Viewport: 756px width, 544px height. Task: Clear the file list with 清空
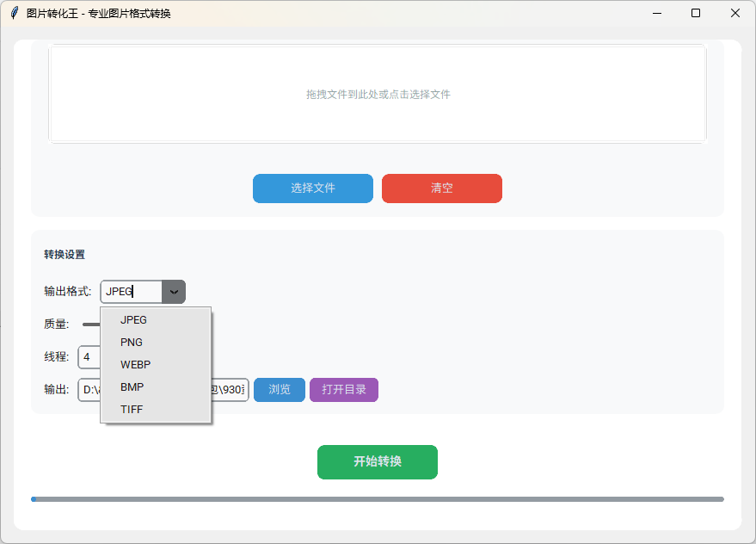(x=441, y=189)
